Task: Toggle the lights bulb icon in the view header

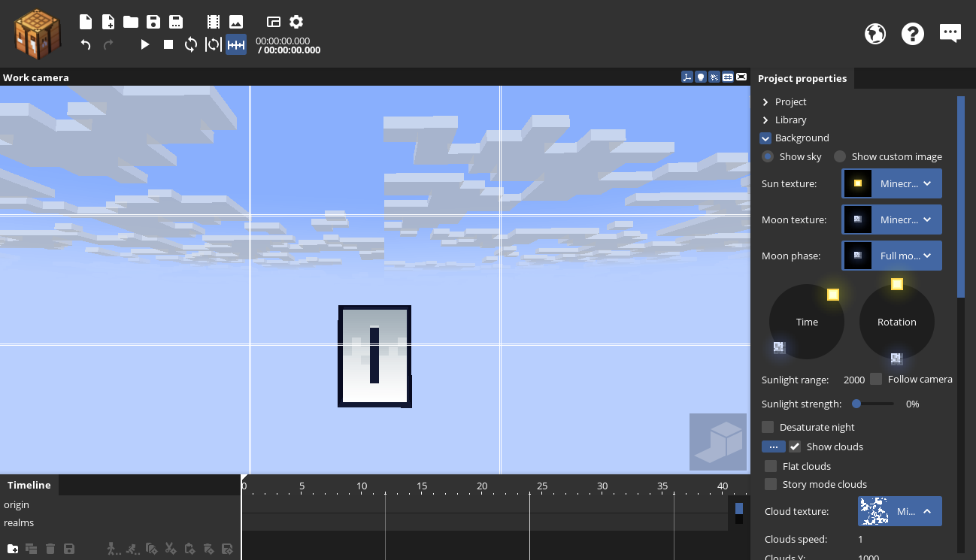Action: point(701,77)
